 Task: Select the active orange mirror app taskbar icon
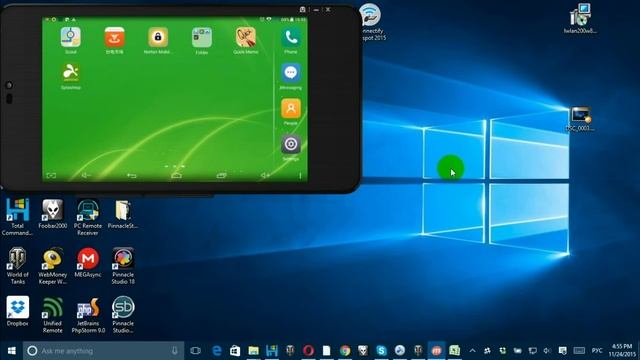coord(436,351)
